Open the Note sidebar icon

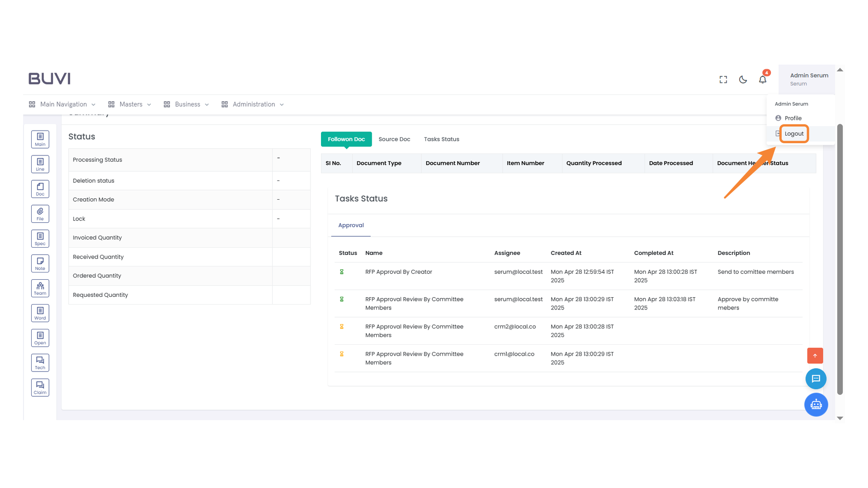(40, 263)
